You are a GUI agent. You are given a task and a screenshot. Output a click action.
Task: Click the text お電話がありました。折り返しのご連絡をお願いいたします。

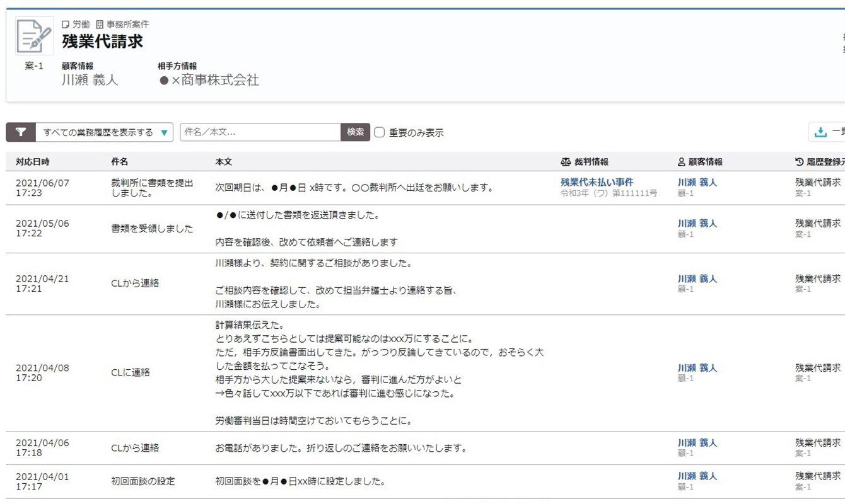tap(341, 448)
